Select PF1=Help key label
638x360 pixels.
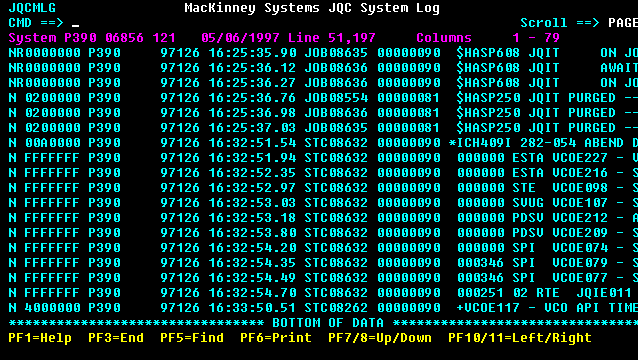(x=40, y=338)
